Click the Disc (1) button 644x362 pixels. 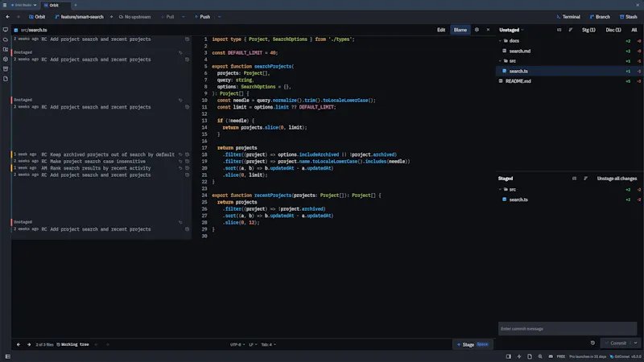[613, 30]
